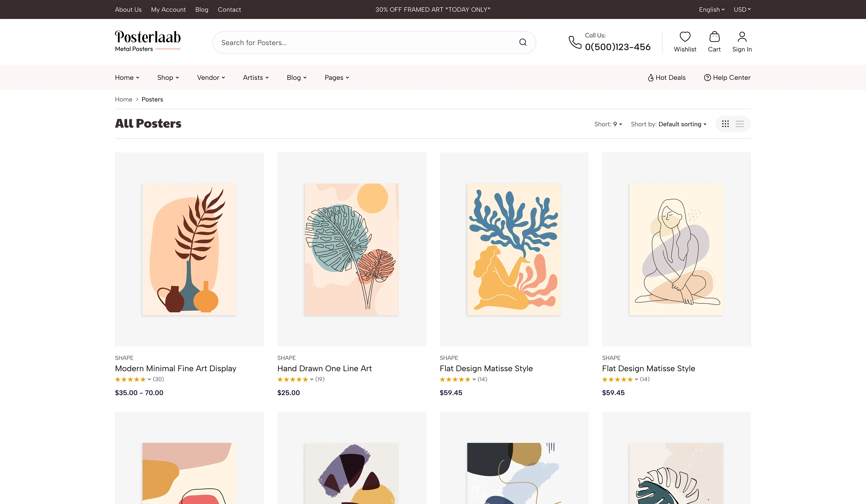Expand the Artists menu
The image size is (866, 504).
point(256,78)
